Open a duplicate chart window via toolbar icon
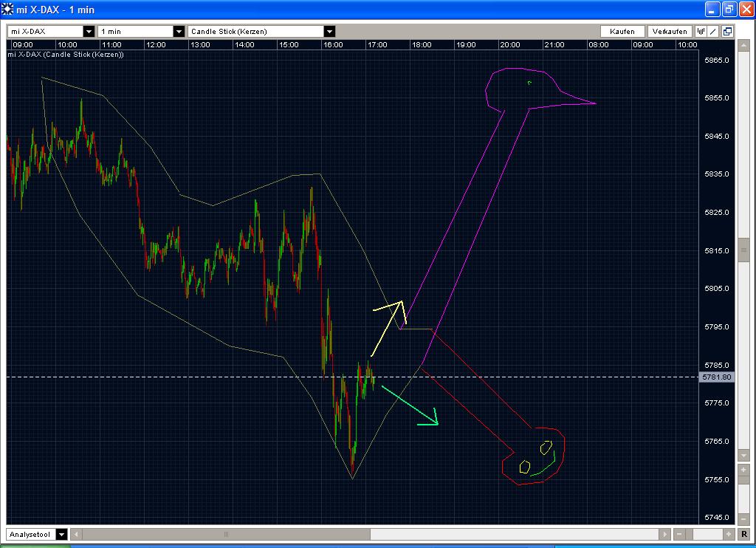The image size is (756, 548). pyautogui.click(x=727, y=31)
